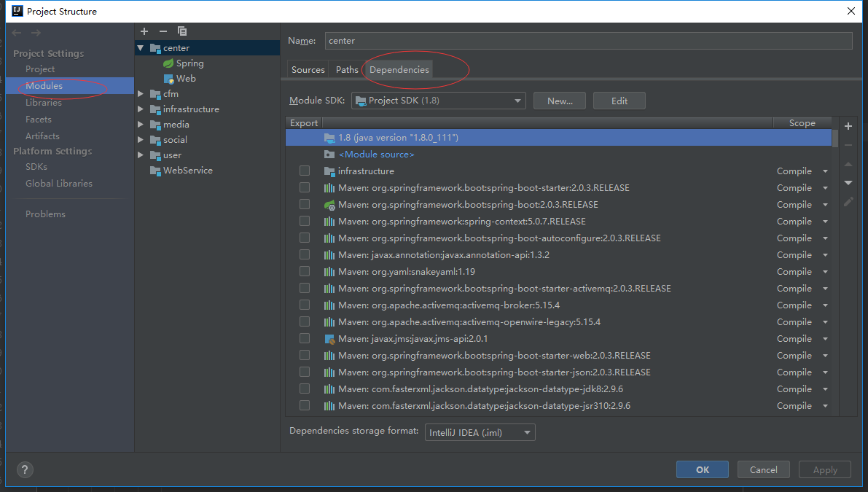Check export for spring-boot-starter-web
Screen dimensions: 868x492
tap(305, 355)
